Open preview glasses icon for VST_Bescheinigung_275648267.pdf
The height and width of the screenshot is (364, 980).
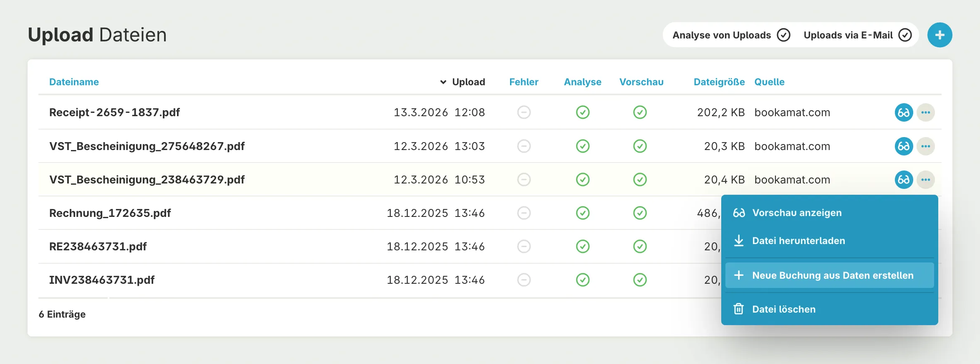click(x=904, y=146)
